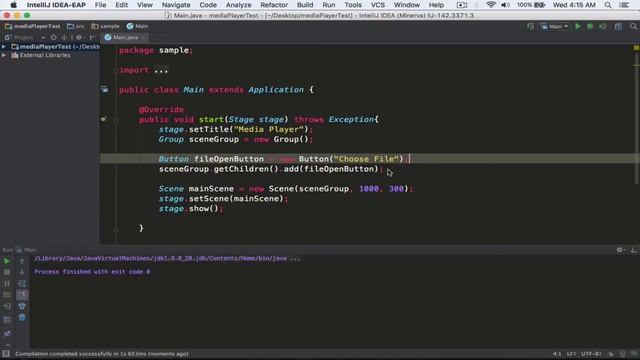Click the read-only lock icon in status bar
Image resolution: width=640 pixels, height=360 pixels.
611,354
